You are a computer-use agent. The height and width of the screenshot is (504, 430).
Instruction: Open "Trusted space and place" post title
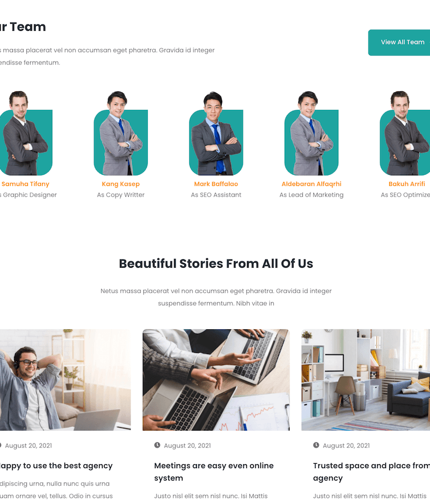[x=372, y=472]
